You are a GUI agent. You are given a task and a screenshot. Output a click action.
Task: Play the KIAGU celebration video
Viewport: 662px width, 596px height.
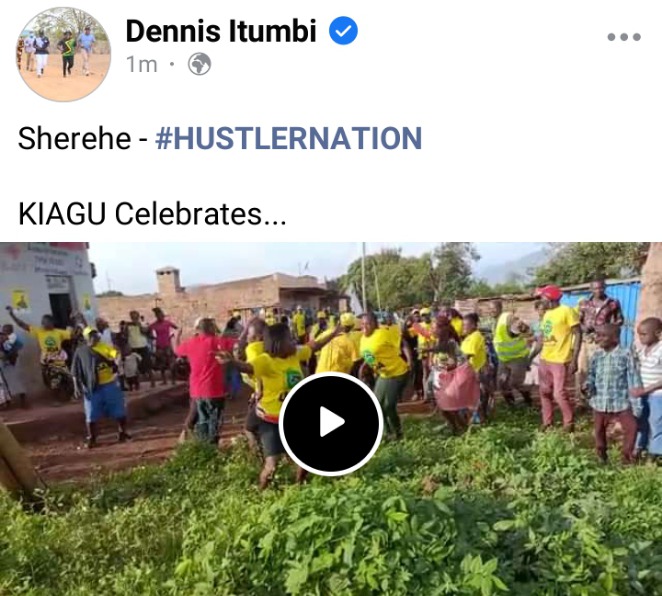pyautogui.click(x=331, y=423)
